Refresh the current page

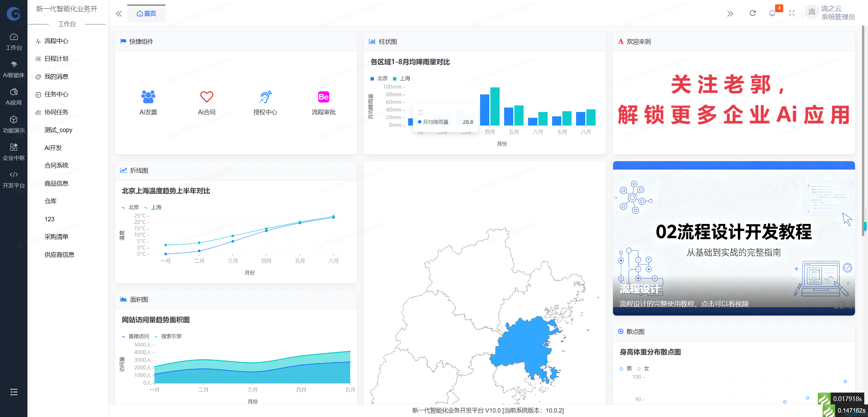tap(753, 13)
